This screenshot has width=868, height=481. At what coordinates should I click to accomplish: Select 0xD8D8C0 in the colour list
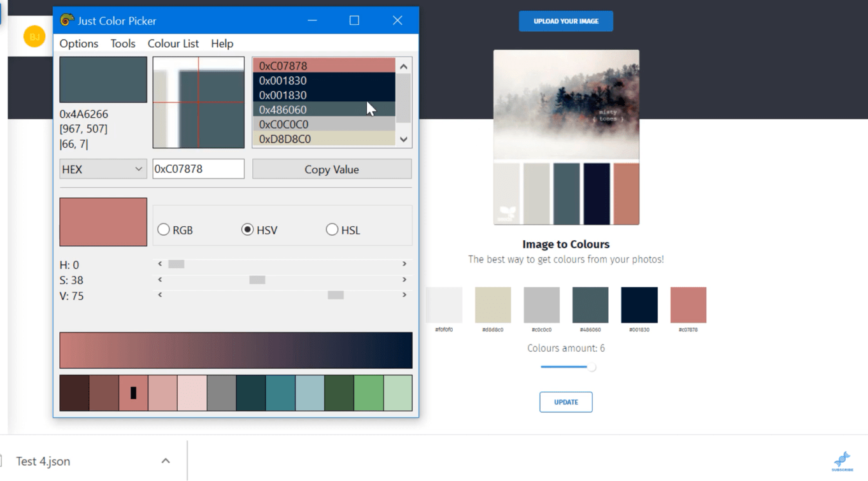(324, 139)
